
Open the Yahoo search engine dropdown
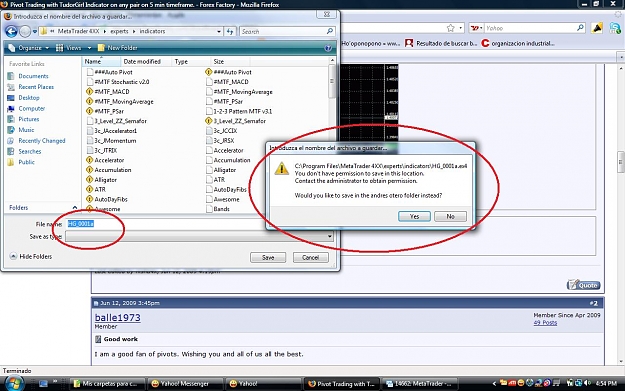(x=476, y=28)
